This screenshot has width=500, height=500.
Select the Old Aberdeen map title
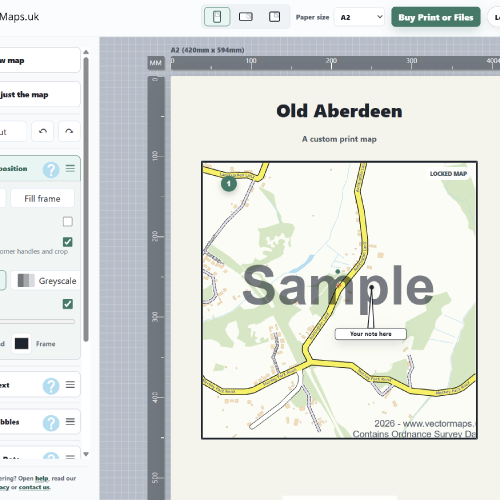point(339,111)
